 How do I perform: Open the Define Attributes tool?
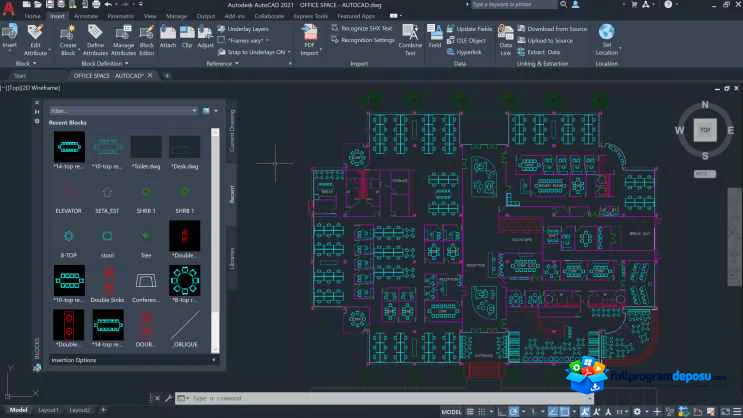click(95, 40)
